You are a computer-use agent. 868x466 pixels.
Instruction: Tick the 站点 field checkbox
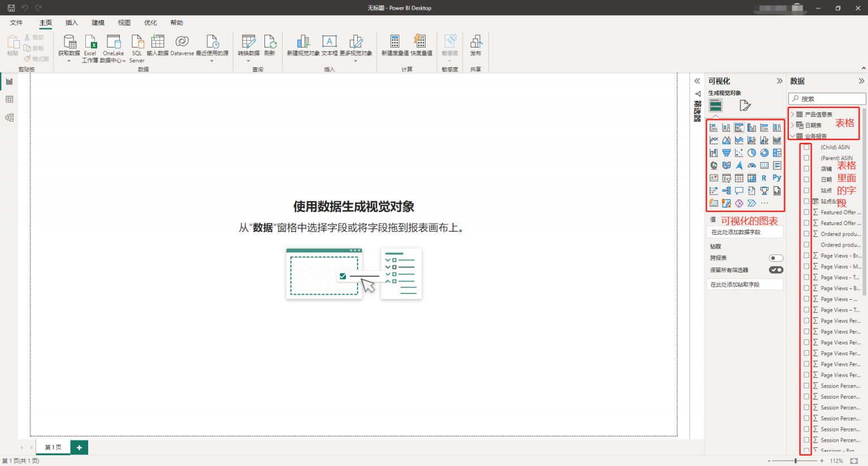tap(806, 191)
